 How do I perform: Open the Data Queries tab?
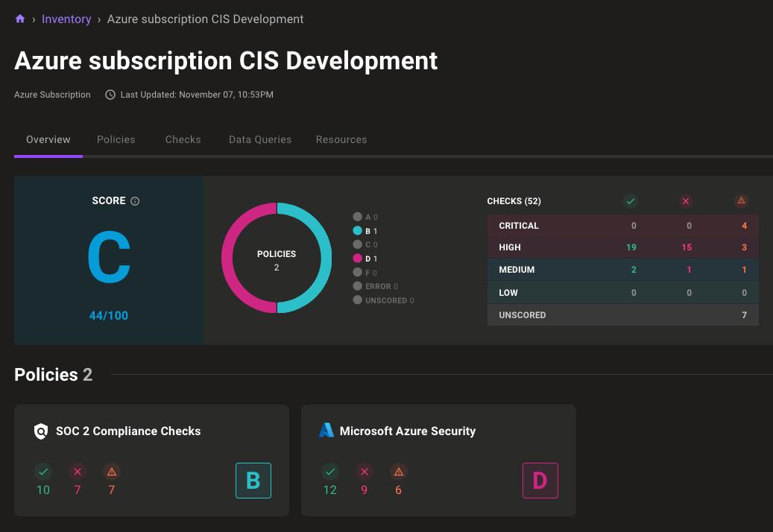tap(259, 139)
